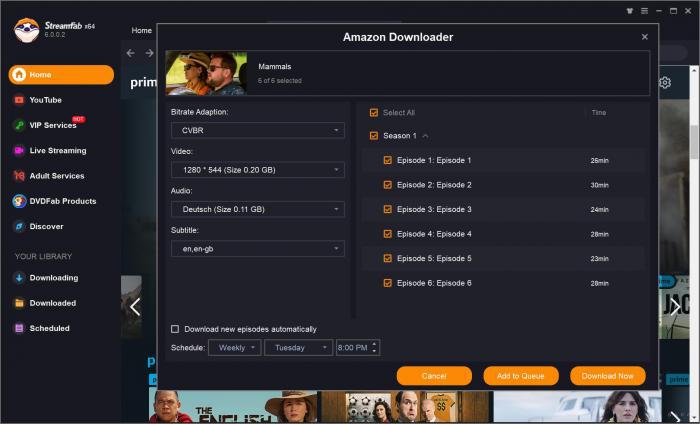The image size is (700, 424).
Task: Decrease the schedule time with down arrow
Action: tap(374, 351)
